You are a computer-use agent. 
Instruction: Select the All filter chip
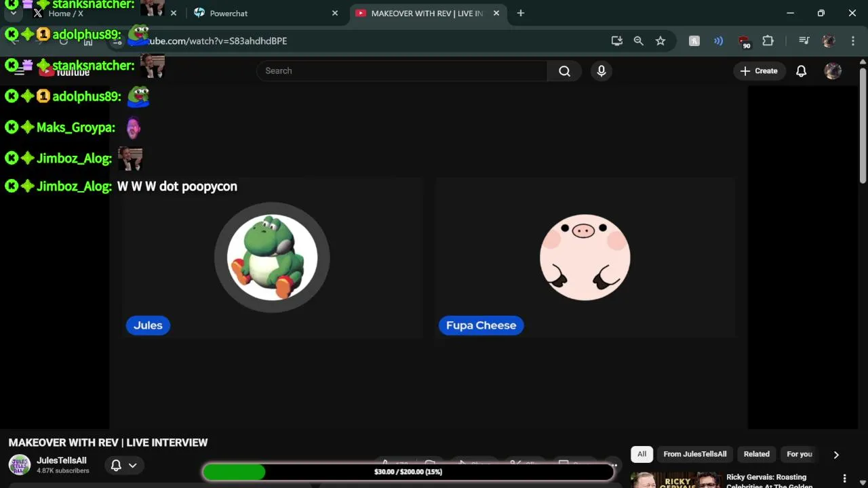point(642,454)
